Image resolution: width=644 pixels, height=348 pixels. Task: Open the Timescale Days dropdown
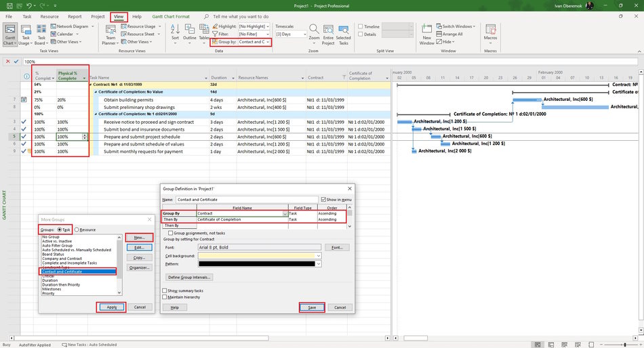304,34
